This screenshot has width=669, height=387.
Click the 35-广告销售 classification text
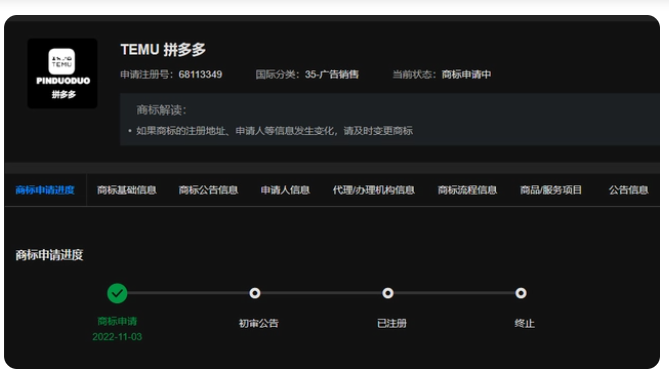click(x=332, y=74)
